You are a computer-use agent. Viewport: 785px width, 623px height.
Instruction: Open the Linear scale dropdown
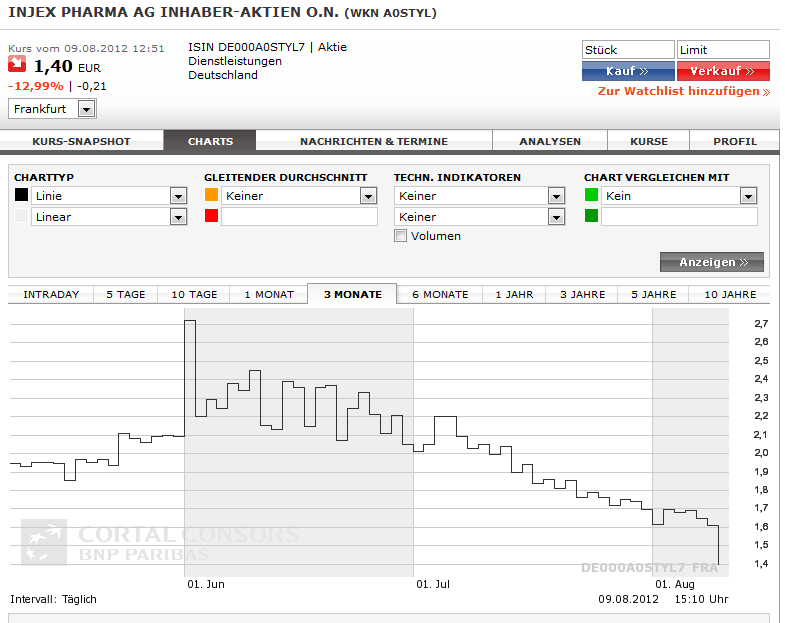(x=109, y=217)
